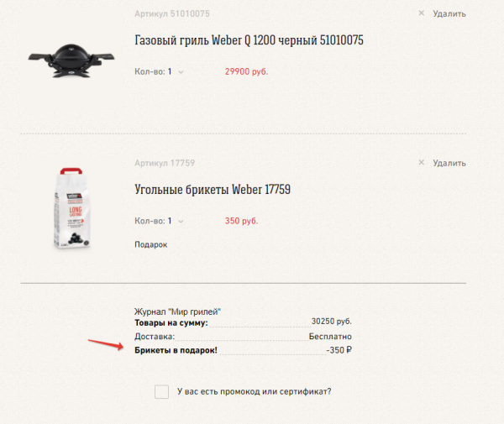The image size is (504, 424).
Task: Open the 'Газовый гриль Weber Q 1200' title
Action: point(249,41)
